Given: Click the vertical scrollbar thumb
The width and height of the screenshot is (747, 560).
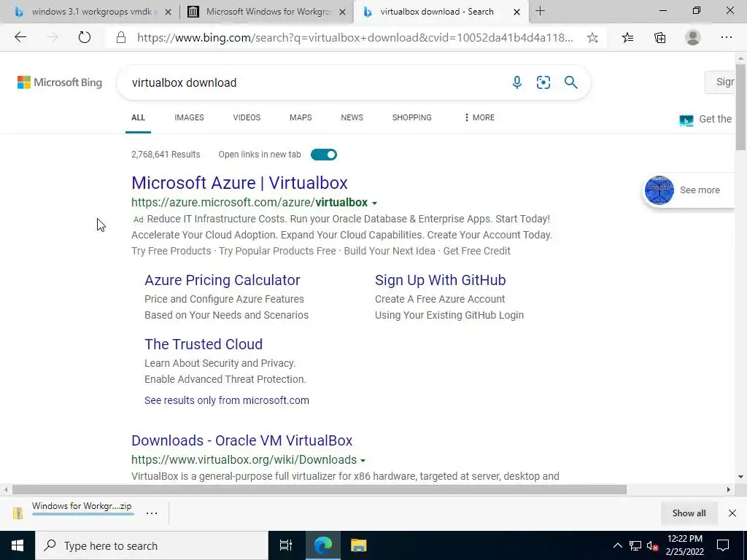Looking at the screenshot, I should click(740, 106).
